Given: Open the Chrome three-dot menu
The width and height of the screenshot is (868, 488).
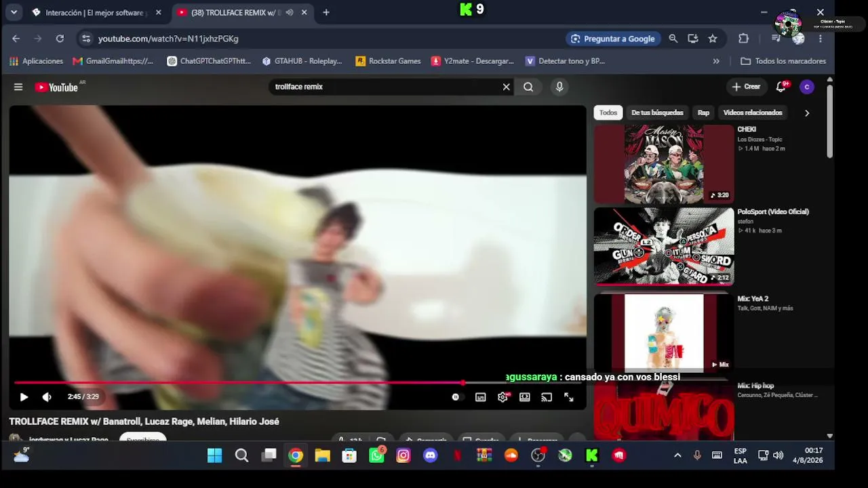Looking at the screenshot, I should pos(821,39).
